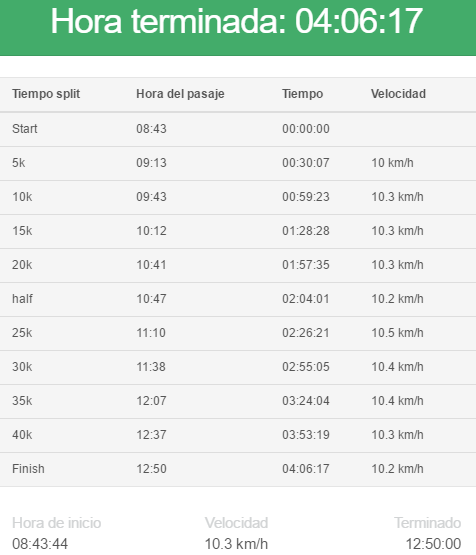Click the Finish row label

click(28, 469)
